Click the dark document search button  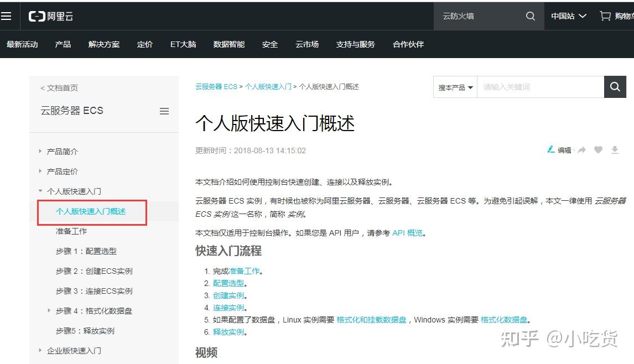(x=615, y=86)
